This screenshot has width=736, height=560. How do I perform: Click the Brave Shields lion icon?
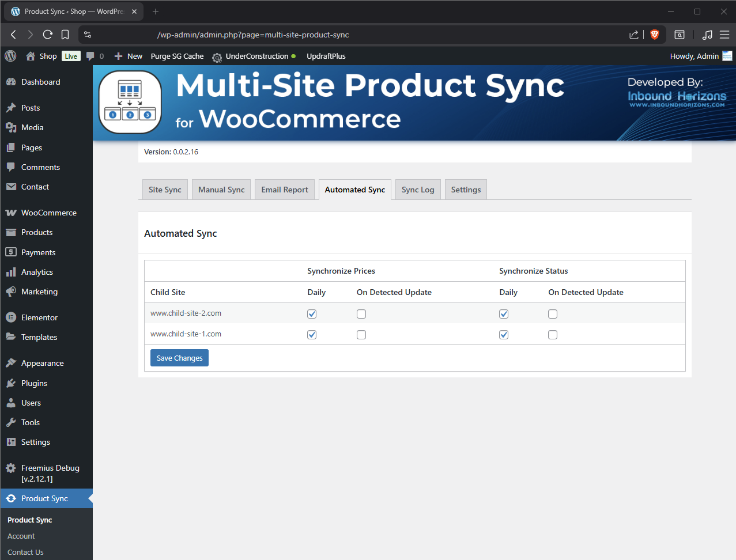654,35
